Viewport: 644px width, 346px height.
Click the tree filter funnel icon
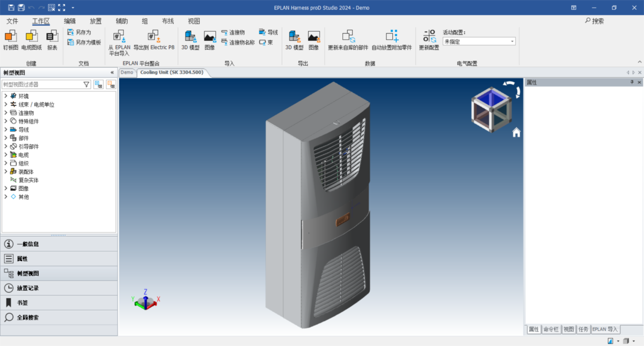(86, 84)
